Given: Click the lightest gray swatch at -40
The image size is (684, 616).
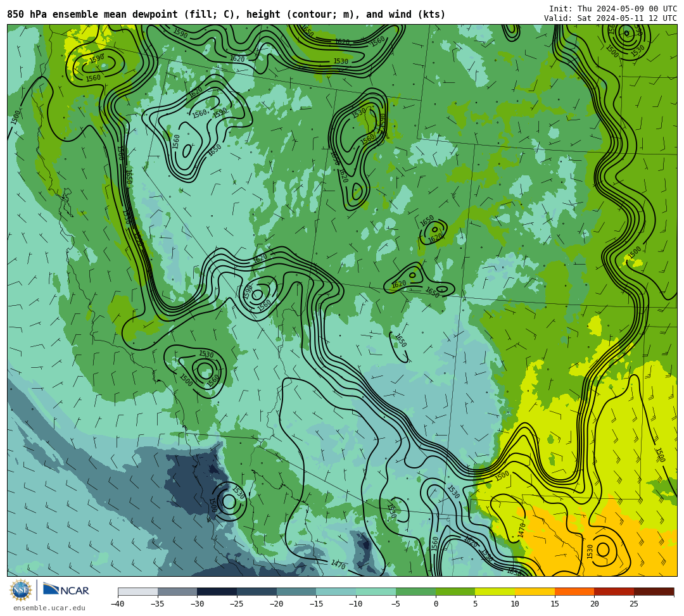Looking at the screenshot, I should click(138, 591).
